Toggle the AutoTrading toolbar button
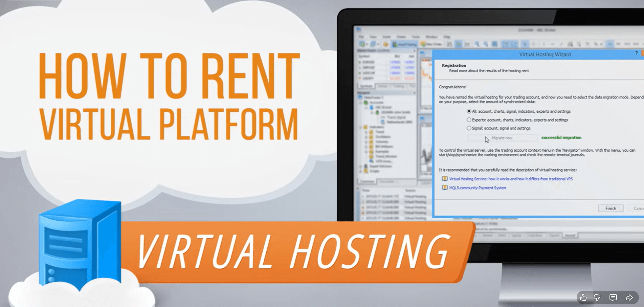Screen dimensions: 644x307 pyautogui.click(x=404, y=44)
